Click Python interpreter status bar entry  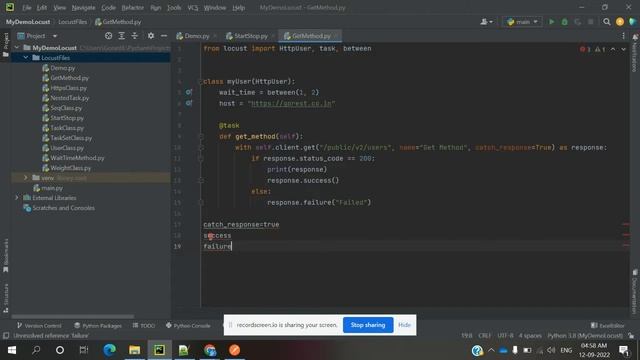pos(585,336)
